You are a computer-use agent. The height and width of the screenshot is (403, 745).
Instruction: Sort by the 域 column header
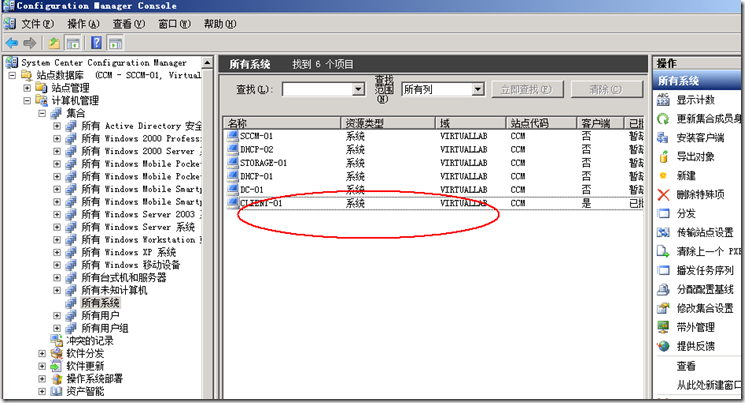coord(471,123)
